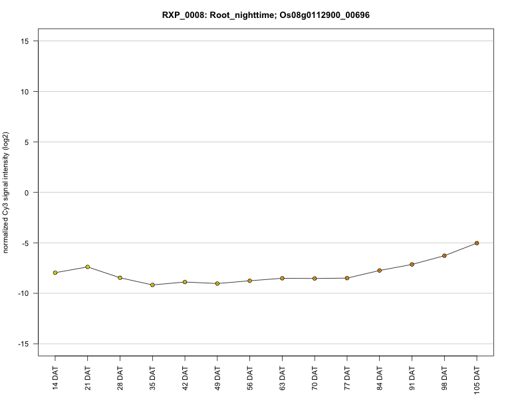
Task: Click the x-axis label 35 DAT
Action: point(152,378)
